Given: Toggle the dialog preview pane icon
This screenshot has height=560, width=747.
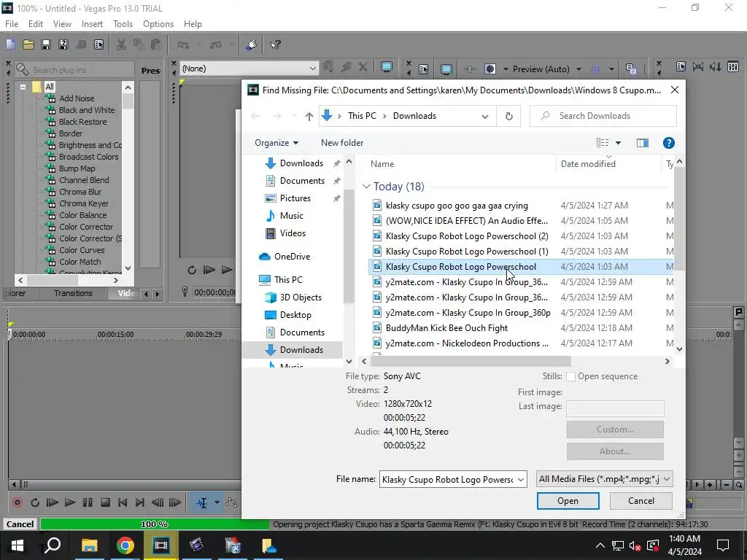Looking at the screenshot, I should tap(642, 143).
